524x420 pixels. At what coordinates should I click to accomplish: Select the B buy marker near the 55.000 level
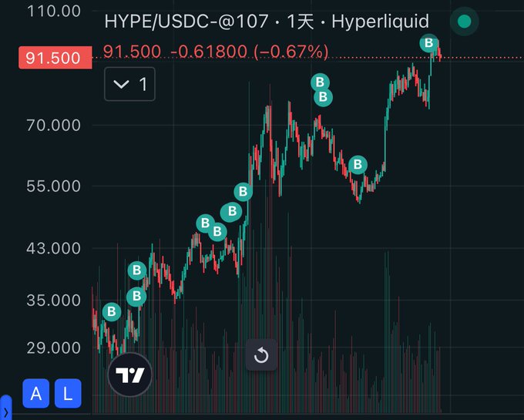click(243, 192)
